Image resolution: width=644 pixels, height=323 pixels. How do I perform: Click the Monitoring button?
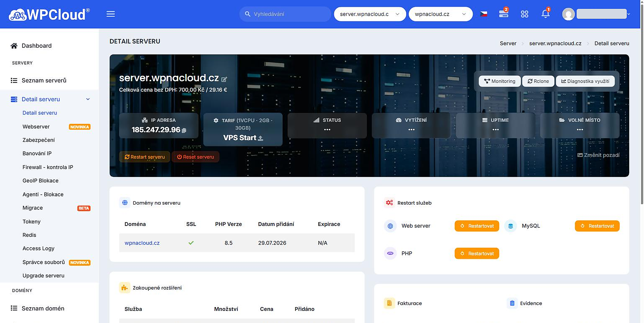coord(500,81)
